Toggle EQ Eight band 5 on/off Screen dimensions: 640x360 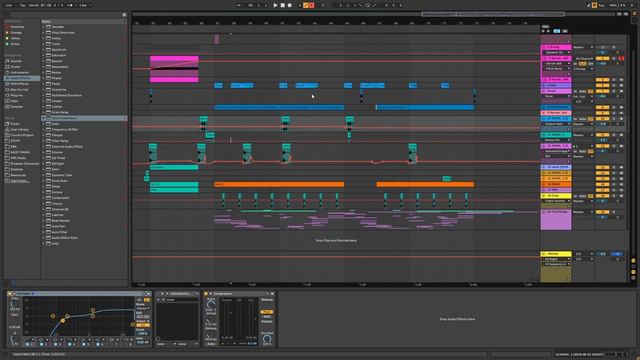84,344
